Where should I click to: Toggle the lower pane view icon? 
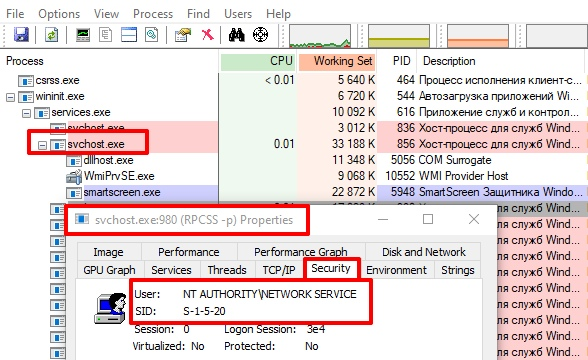coord(129,35)
